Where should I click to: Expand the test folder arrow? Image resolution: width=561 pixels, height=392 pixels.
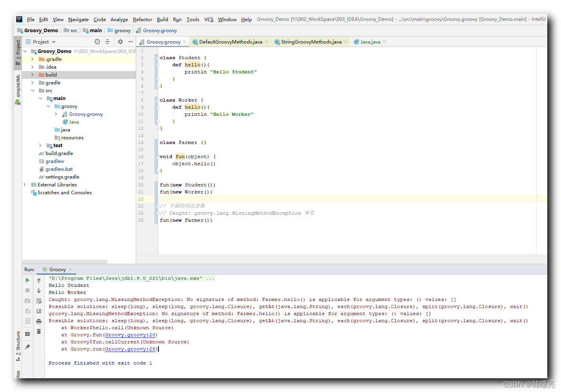(40, 146)
